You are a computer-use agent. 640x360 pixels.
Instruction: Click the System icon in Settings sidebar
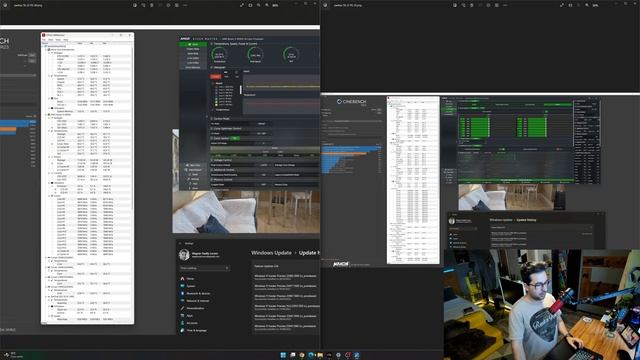click(x=182, y=286)
